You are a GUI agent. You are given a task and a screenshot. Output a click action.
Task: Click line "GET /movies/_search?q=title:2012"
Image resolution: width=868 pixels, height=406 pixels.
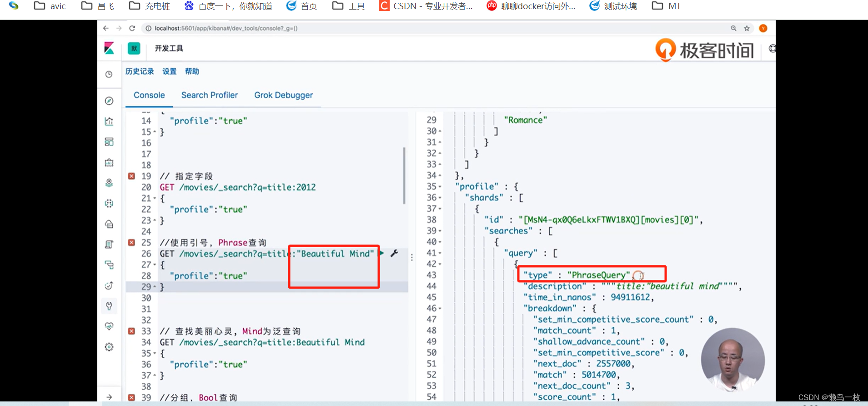tap(238, 187)
